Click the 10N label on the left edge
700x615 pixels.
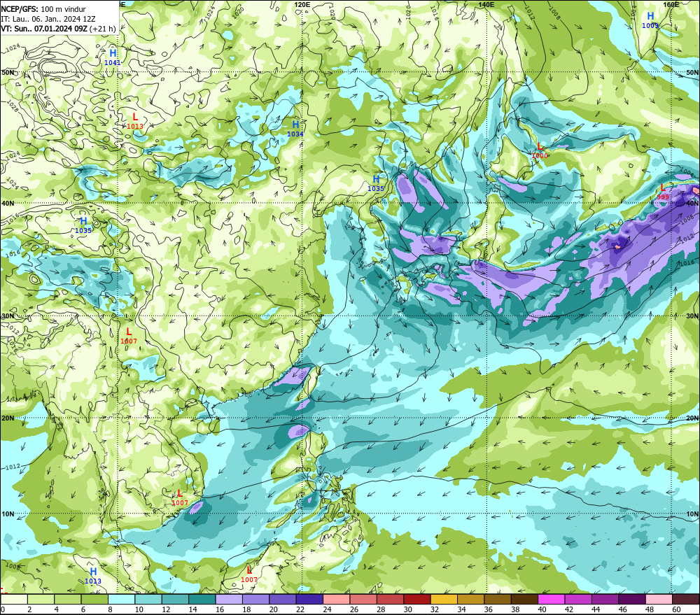pyautogui.click(x=8, y=514)
